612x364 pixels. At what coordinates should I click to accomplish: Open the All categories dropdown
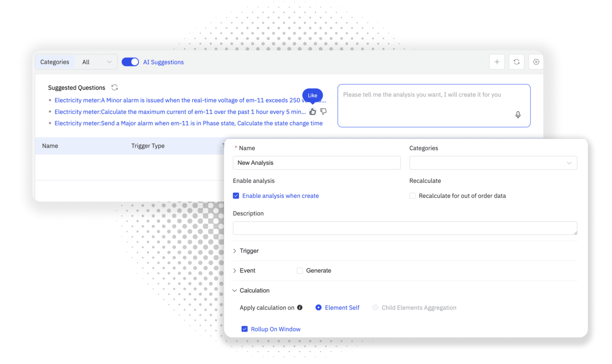tap(96, 62)
